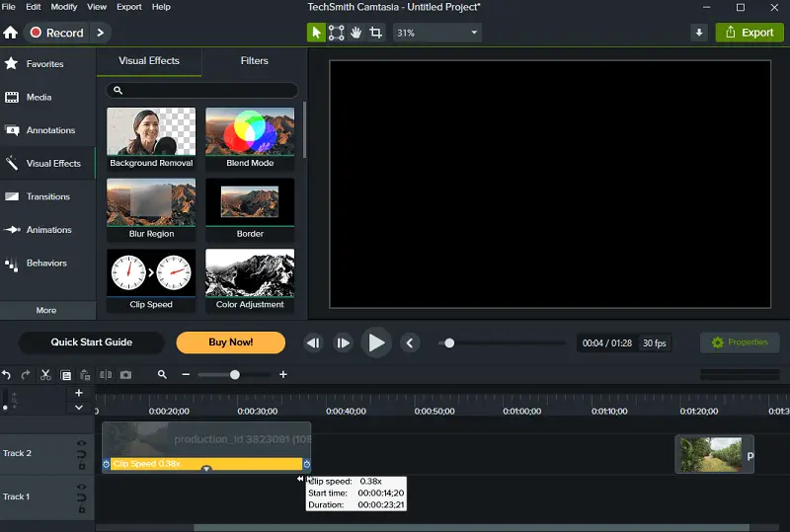Lock Track 1
The height and width of the screenshot is (532, 790).
click(x=82, y=510)
